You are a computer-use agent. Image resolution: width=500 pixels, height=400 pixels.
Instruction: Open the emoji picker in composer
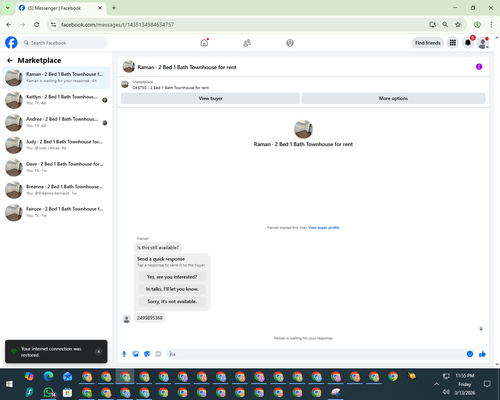coord(470,354)
